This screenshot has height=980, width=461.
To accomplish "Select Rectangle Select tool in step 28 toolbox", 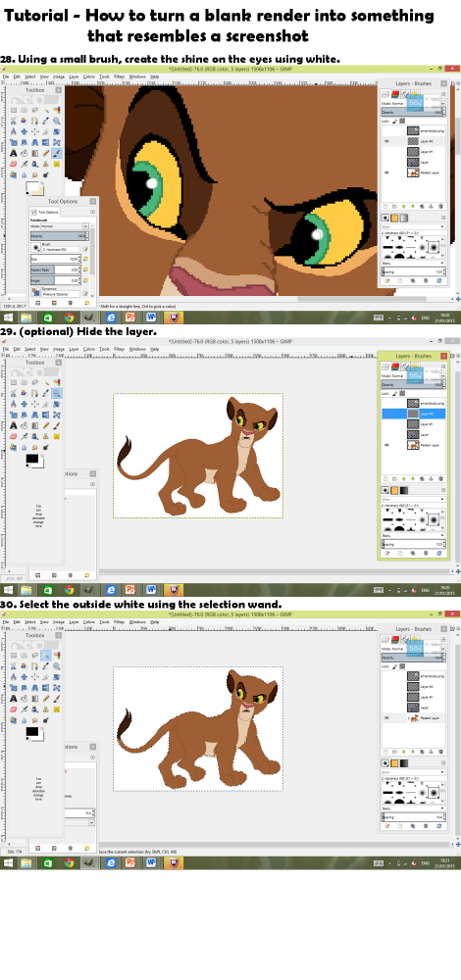I will 14,110.
